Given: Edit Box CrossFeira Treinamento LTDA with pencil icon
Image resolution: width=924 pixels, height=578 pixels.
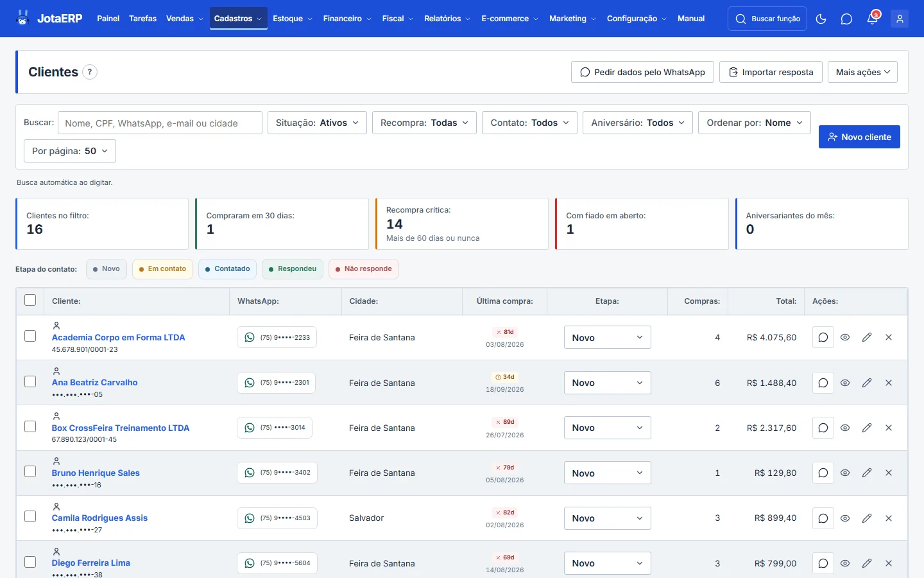Looking at the screenshot, I should pyautogui.click(x=867, y=428).
